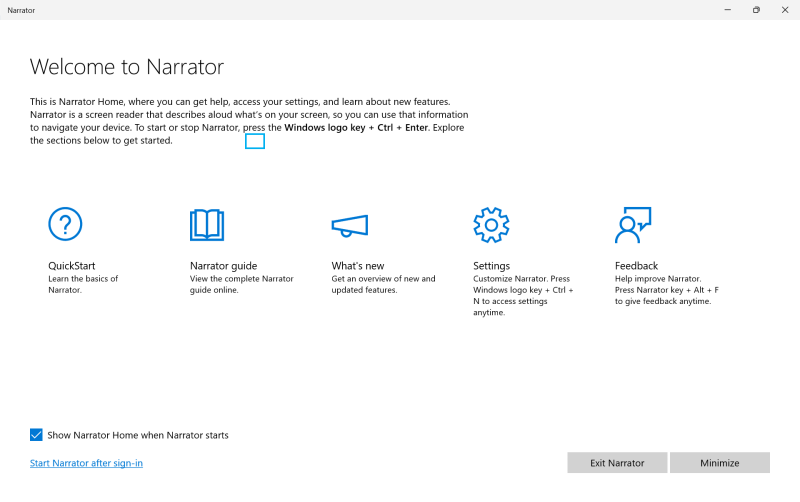Viewport: 800px width, 502px height.
Task: Open the Settings gear icon
Action: pos(491,225)
